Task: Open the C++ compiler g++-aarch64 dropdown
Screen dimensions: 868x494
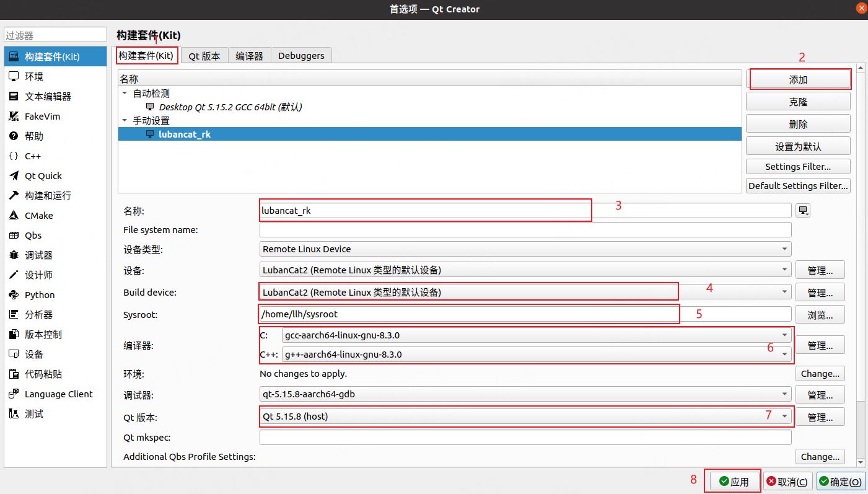Action: pyautogui.click(x=537, y=355)
